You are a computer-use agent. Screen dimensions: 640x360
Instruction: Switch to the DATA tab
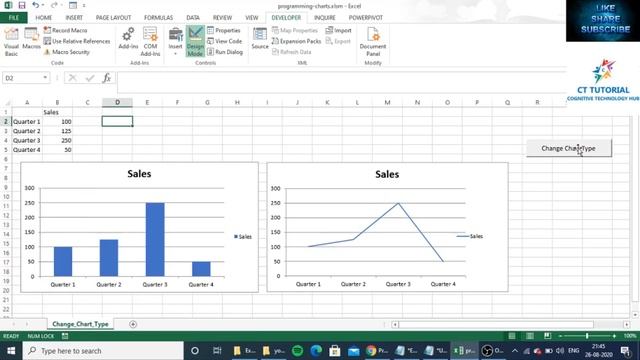[193, 18]
